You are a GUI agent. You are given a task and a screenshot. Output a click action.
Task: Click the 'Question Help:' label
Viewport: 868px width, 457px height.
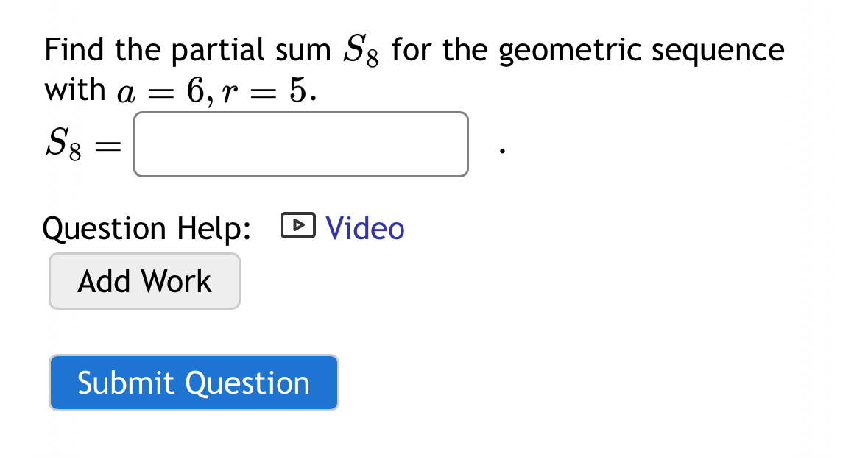point(147,228)
